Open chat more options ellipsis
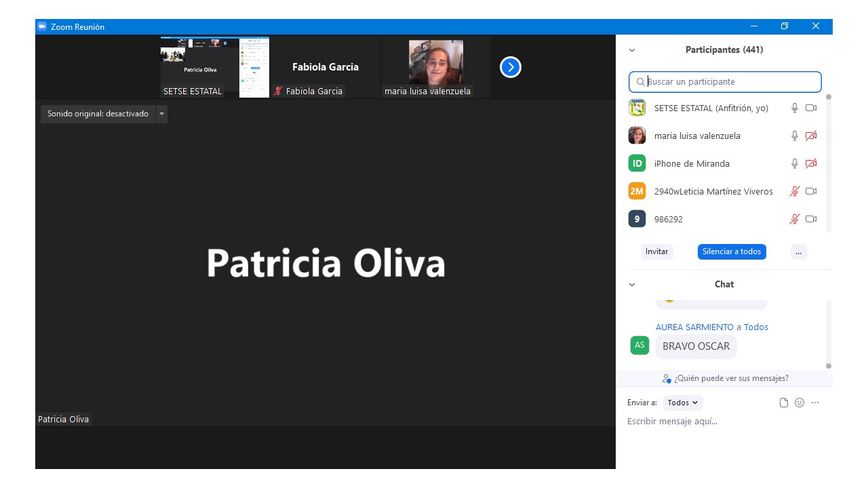The width and height of the screenshot is (868, 488). coord(815,403)
